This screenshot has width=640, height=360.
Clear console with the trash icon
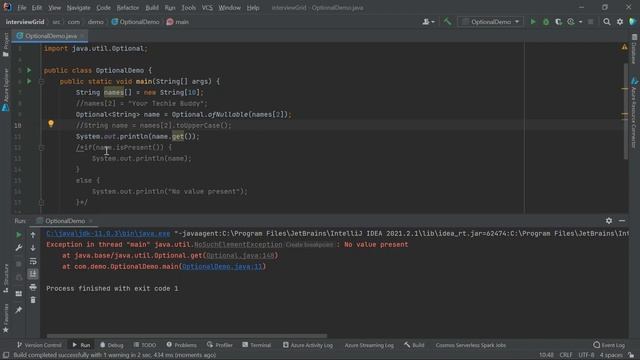[x=33, y=300]
